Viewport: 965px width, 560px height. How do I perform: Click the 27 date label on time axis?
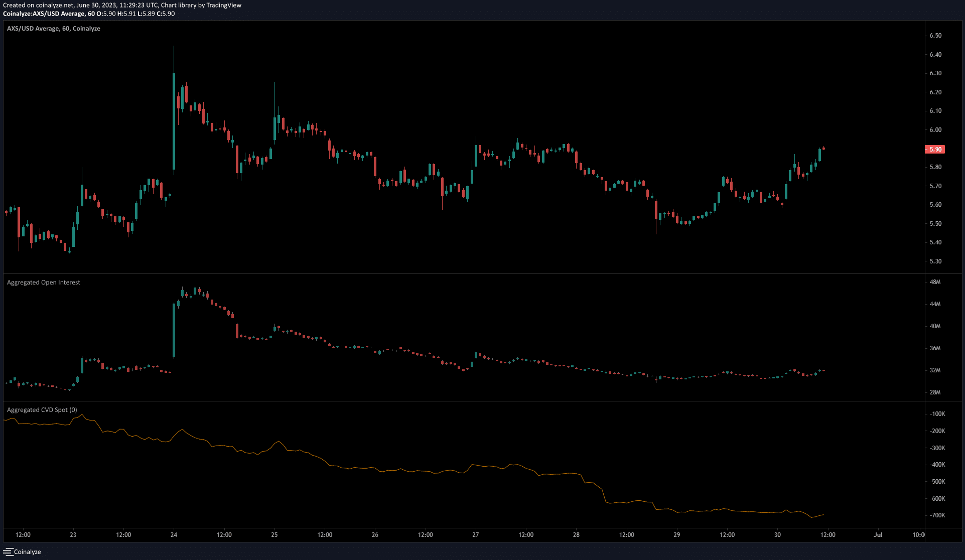pos(476,535)
